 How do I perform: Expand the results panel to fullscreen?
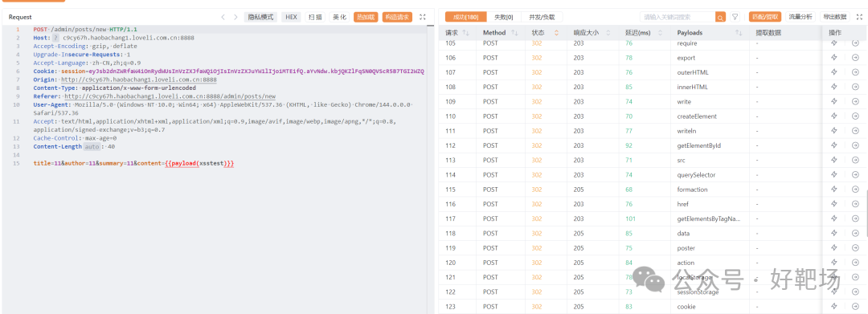tap(859, 17)
